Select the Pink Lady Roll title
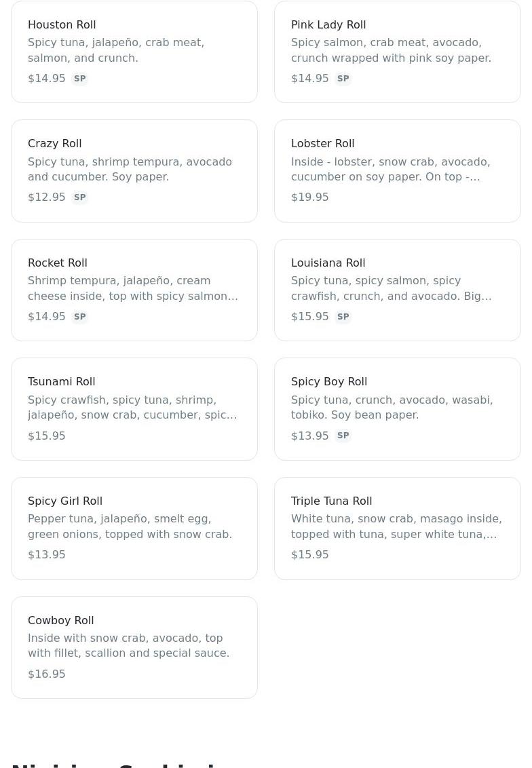Image resolution: width=532 pixels, height=768 pixels. (328, 24)
